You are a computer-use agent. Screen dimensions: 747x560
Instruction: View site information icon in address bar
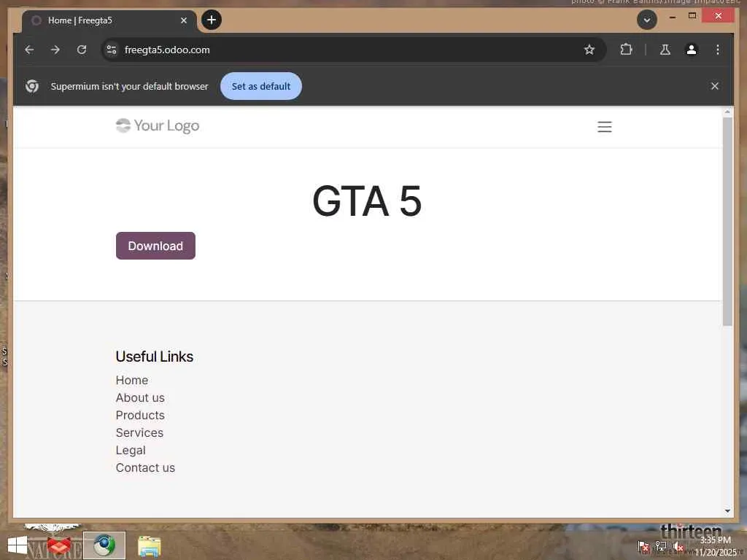tap(112, 50)
